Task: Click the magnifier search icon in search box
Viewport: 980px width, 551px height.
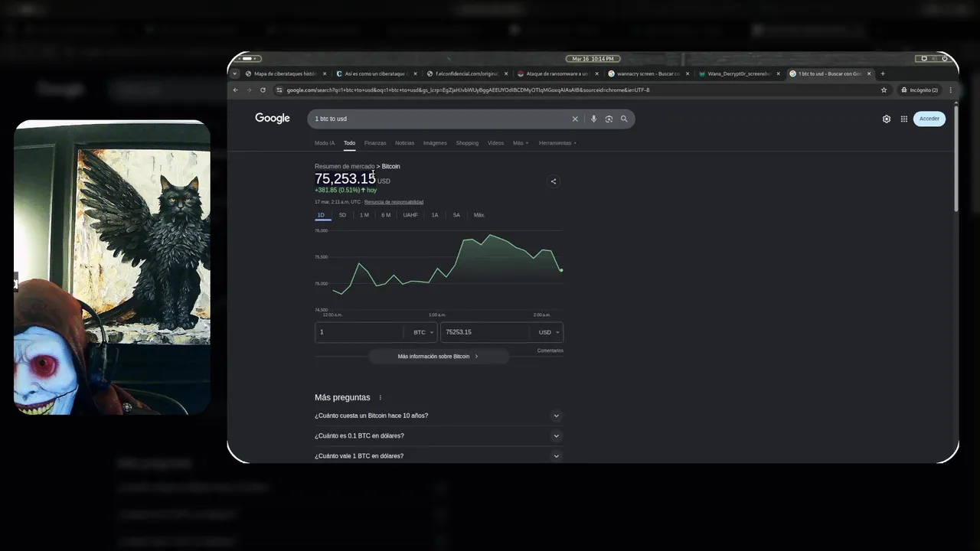Action: pyautogui.click(x=624, y=119)
